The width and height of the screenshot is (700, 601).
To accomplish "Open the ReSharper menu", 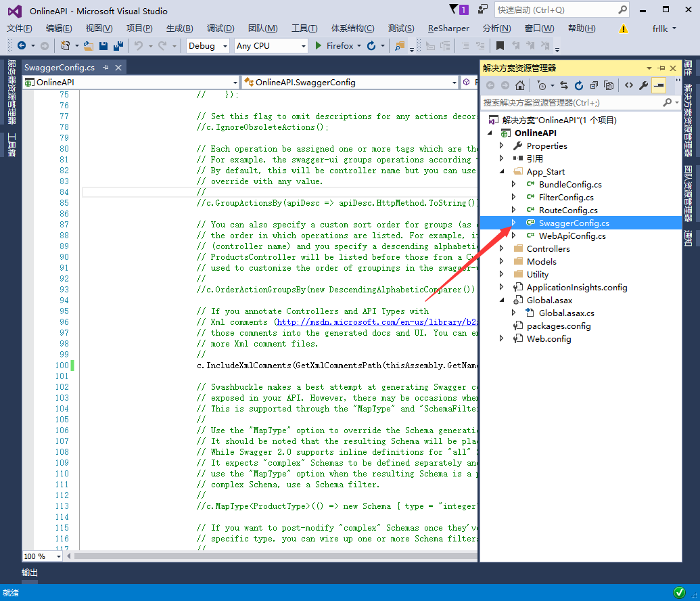I will coord(448,28).
